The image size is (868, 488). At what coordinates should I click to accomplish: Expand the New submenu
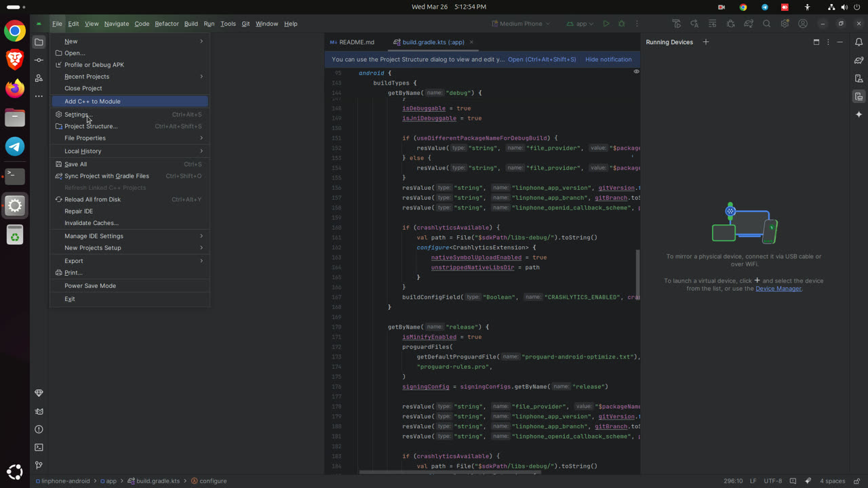130,41
